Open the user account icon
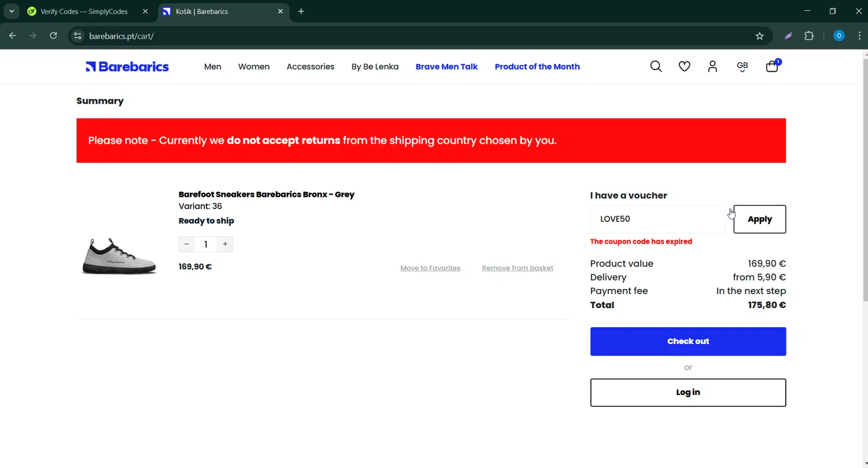 (x=712, y=67)
